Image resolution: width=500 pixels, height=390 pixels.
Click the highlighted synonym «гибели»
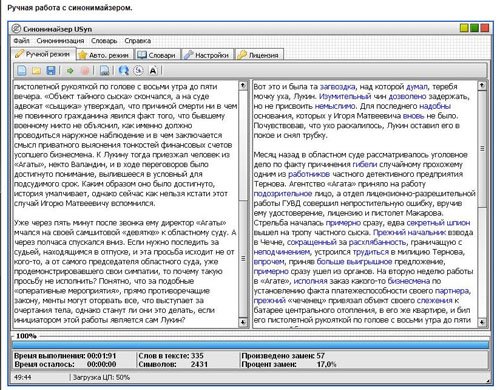point(365,164)
